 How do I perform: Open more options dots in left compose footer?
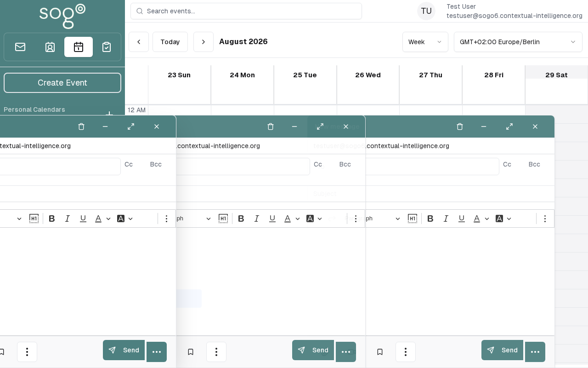pyautogui.click(x=27, y=352)
